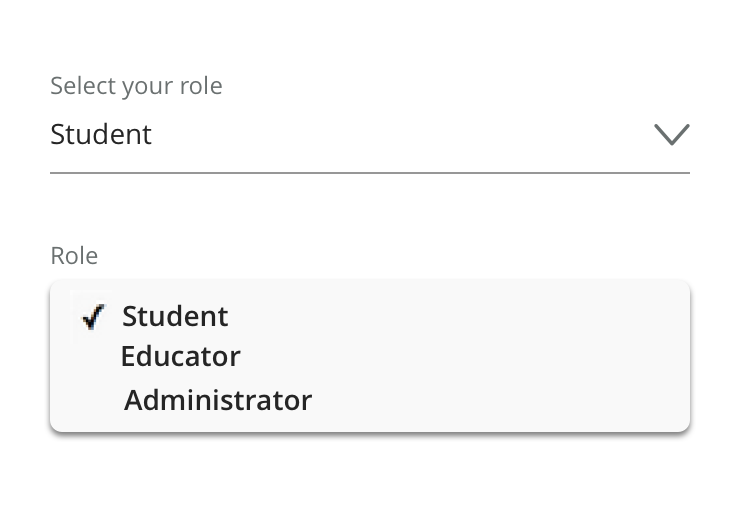Viewport: 740px width, 512px height.
Task: Select the Educator option
Action: point(181,357)
